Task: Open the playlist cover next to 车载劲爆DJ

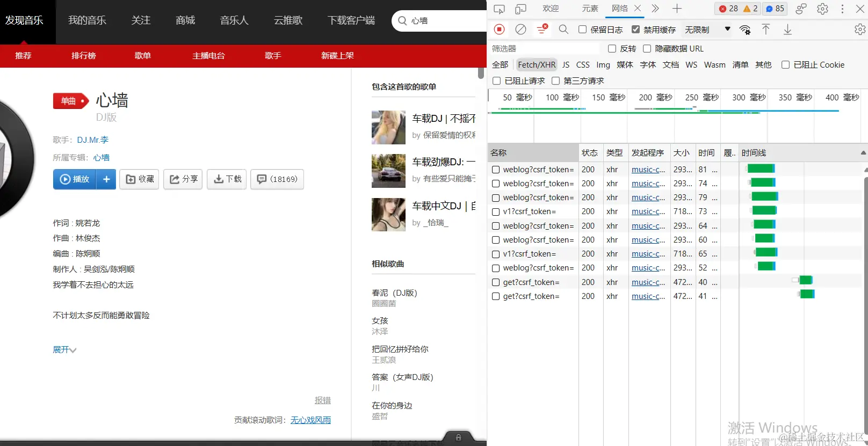Action: (388, 171)
